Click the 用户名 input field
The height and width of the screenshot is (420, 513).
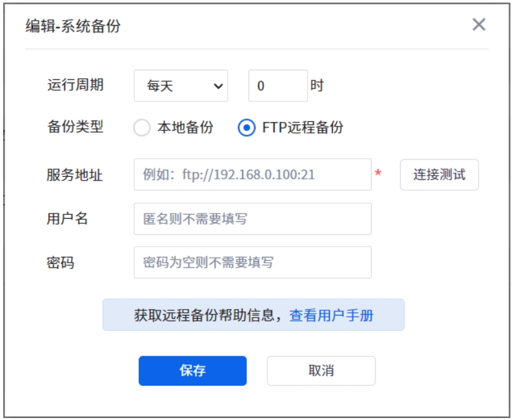[252, 219]
